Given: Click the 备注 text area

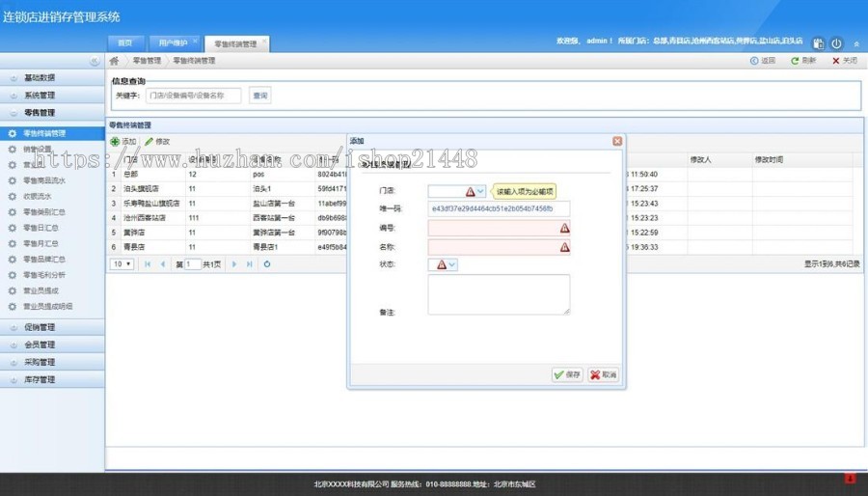Looking at the screenshot, I should (499, 294).
